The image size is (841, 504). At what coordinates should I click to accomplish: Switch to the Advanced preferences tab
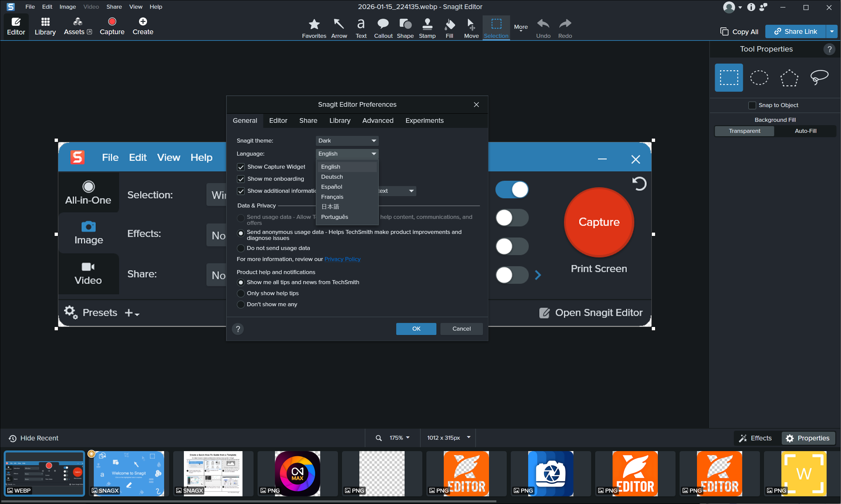coord(377,120)
